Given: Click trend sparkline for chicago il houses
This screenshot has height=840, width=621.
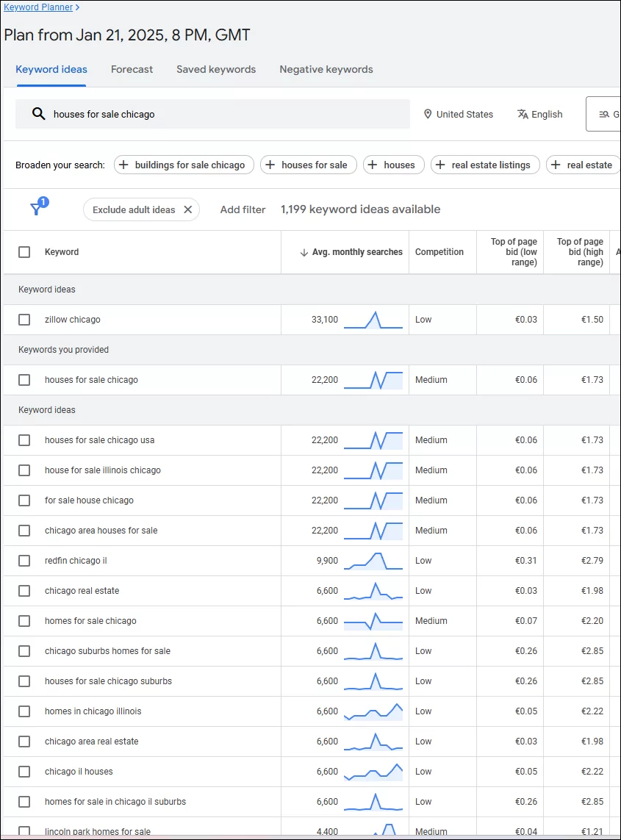Looking at the screenshot, I should tap(373, 772).
